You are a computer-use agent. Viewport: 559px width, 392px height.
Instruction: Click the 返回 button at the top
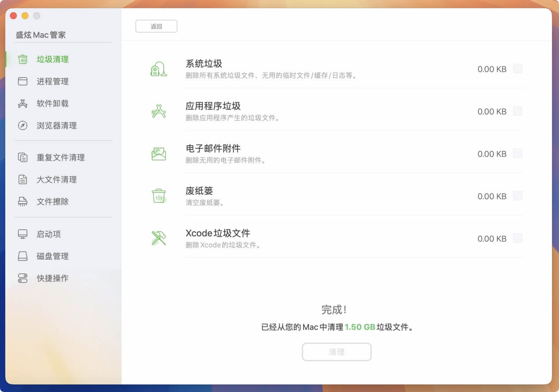[156, 26]
